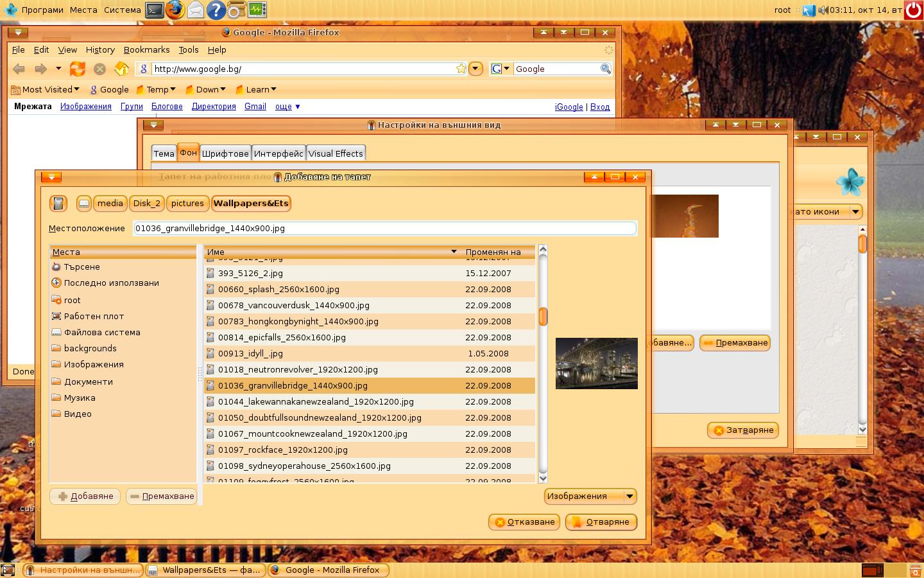This screenshot has width=924, height=578.
Task: Select Работен плот in places sidebar
Action: (123, 317)
